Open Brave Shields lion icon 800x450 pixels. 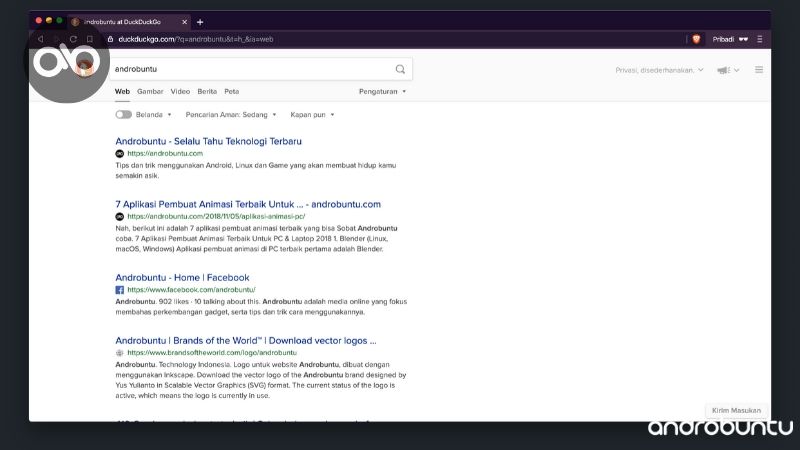[696, 39]
